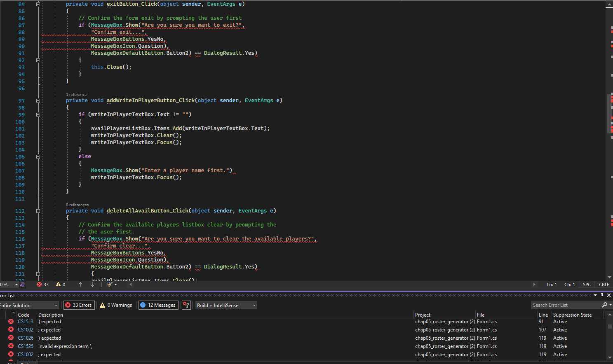This screenshot has width=613, height=364.
Task: Change the CRLF line ending setting
Action: [x=604, y=285]
